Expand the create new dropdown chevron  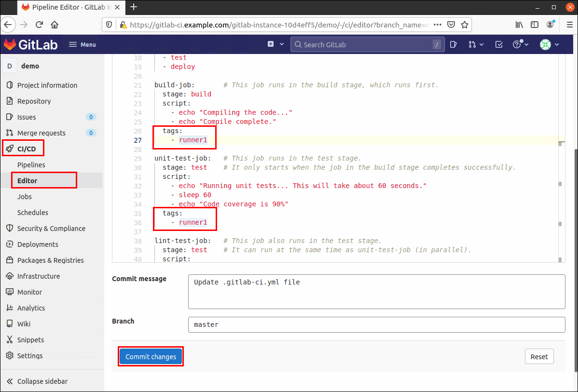coord(282,44)
